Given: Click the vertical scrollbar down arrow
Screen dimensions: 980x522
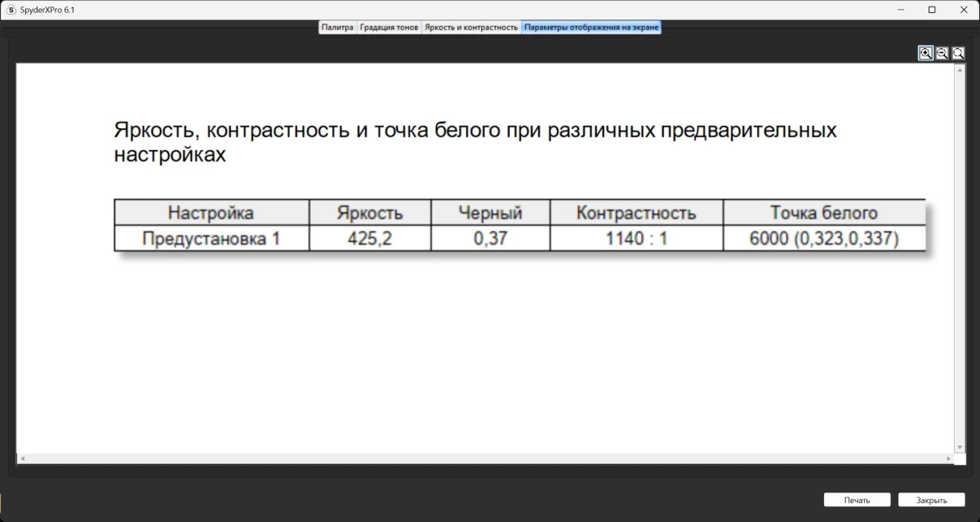Looking at the screenshot, I should pos(960,447).
